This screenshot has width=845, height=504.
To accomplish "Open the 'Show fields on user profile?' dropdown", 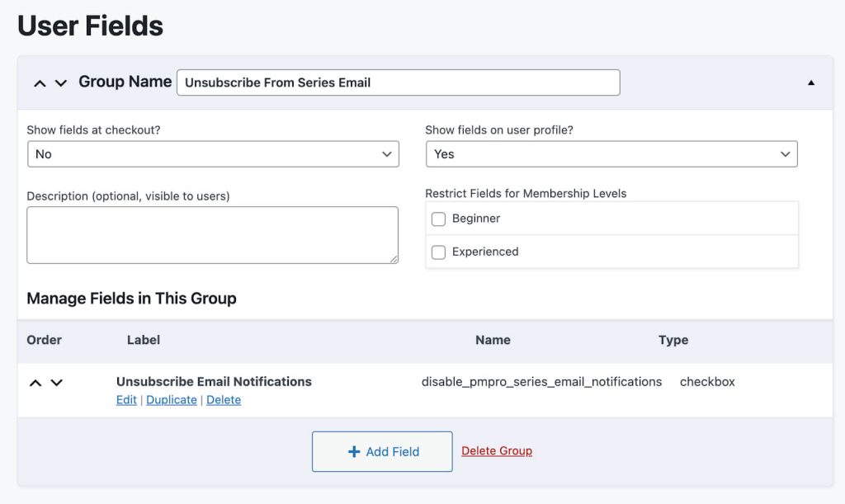I will pos(611,153).
